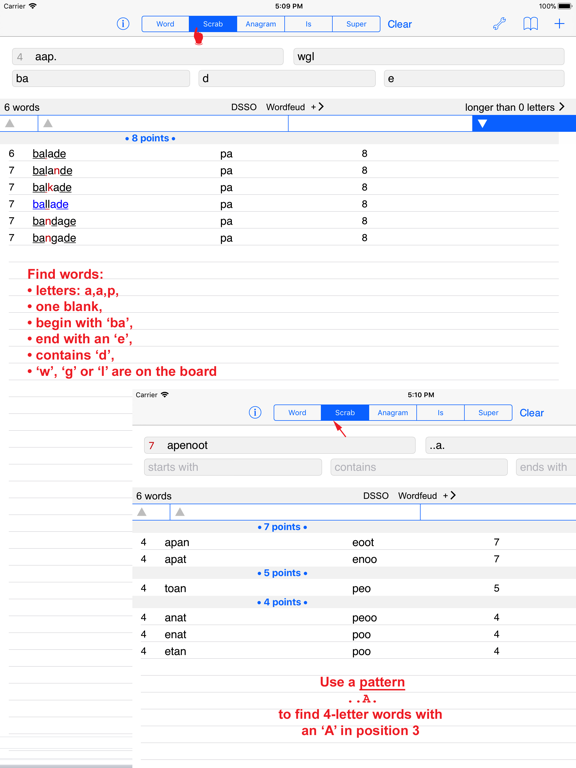
Task: Toggle descending sort on blue score column
Action: [482, 124]
